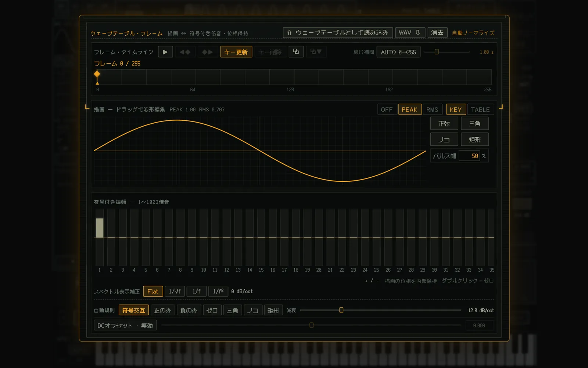Toggle PEAK normalization mode
Viewport: 588px width, 368px height.
click(409, 110)
